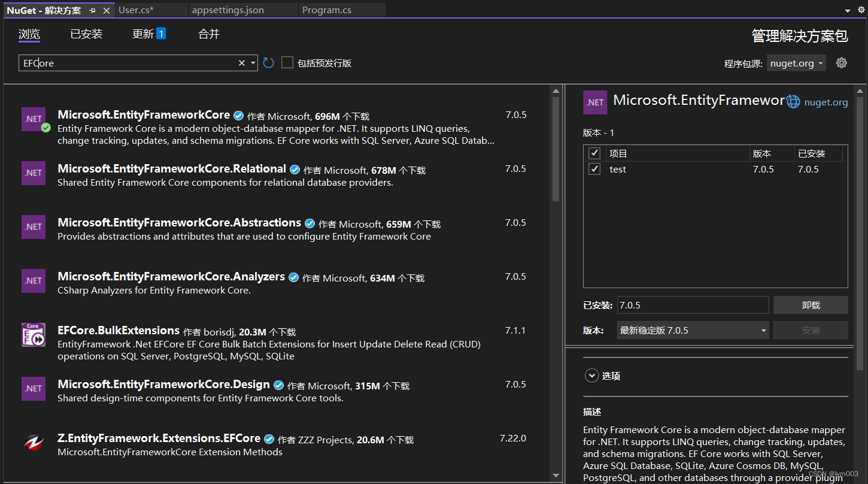Image resolution: width=868 pixels, height=484 pixels.
Task: Click verified badge of EntityFrameworkCore.Analyzers
Action: [x=293, y=277]
